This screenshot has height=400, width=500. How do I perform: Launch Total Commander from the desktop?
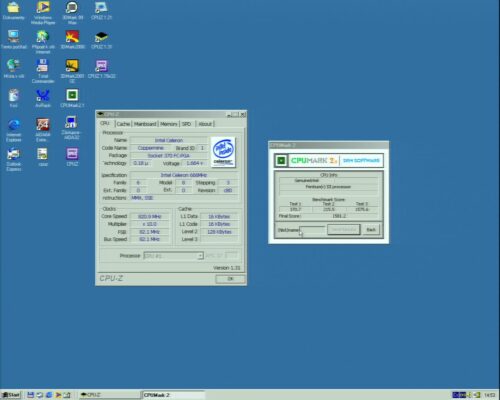tap(43, 71)
